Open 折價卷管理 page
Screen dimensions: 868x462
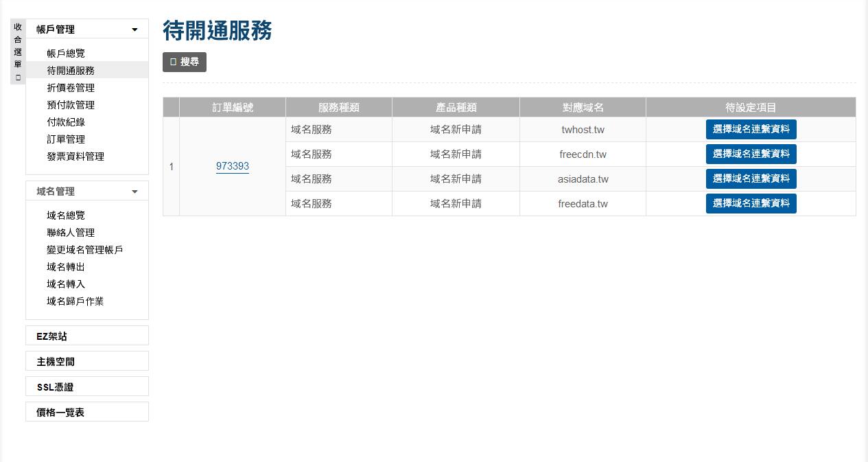(x=71, y=88)
